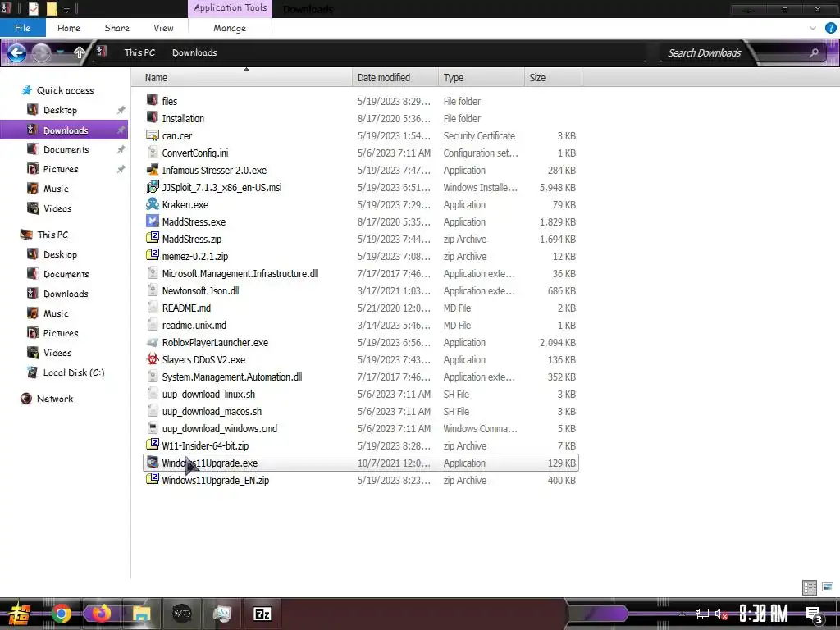Open the notification center icon
The height and width of the screenshot is (630, 840).
tap(814, 614)
